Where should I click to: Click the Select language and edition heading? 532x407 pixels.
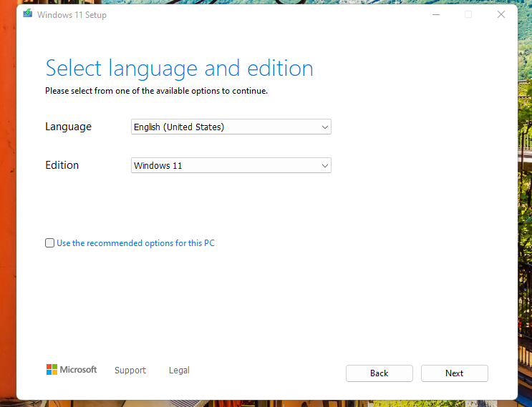coord(179,68)
